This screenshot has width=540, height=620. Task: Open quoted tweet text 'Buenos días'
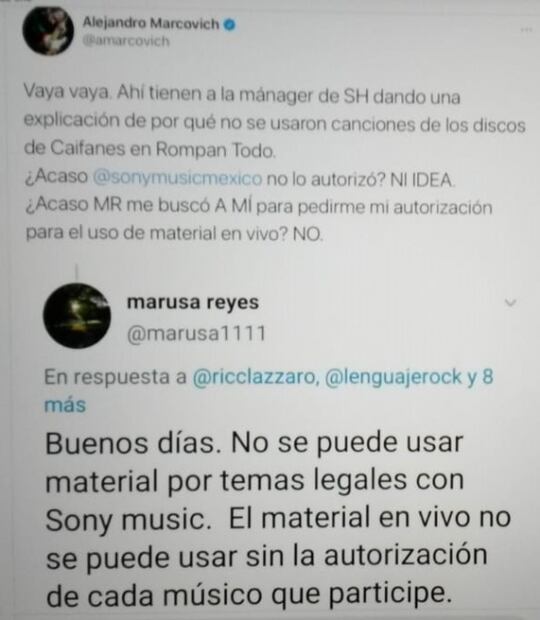click(x=133, y=443)
